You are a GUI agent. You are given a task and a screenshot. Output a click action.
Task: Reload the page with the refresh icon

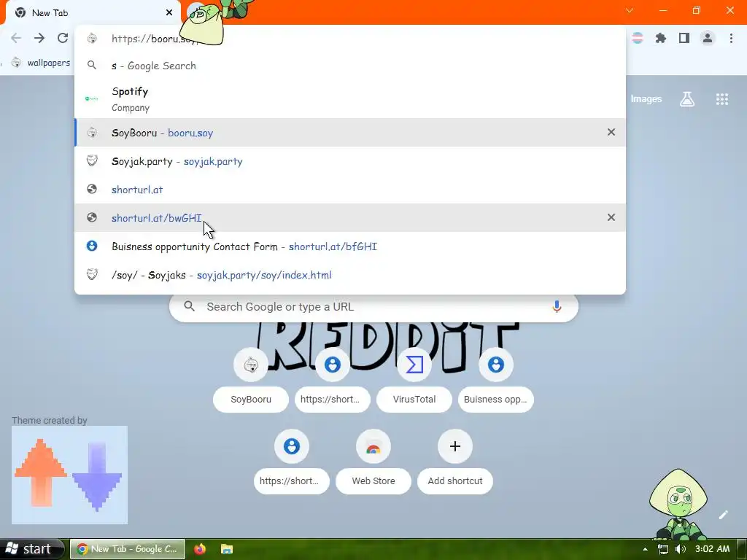click(63, 38)
